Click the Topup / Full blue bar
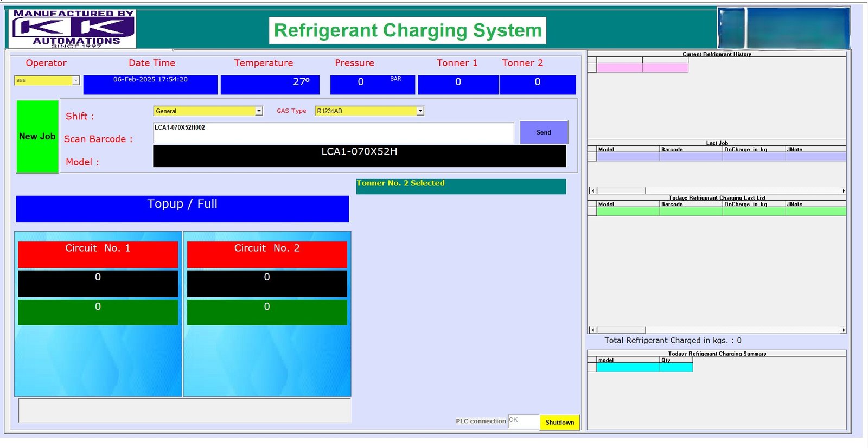This screenshot has width=868, height=448. coord(182,209)
